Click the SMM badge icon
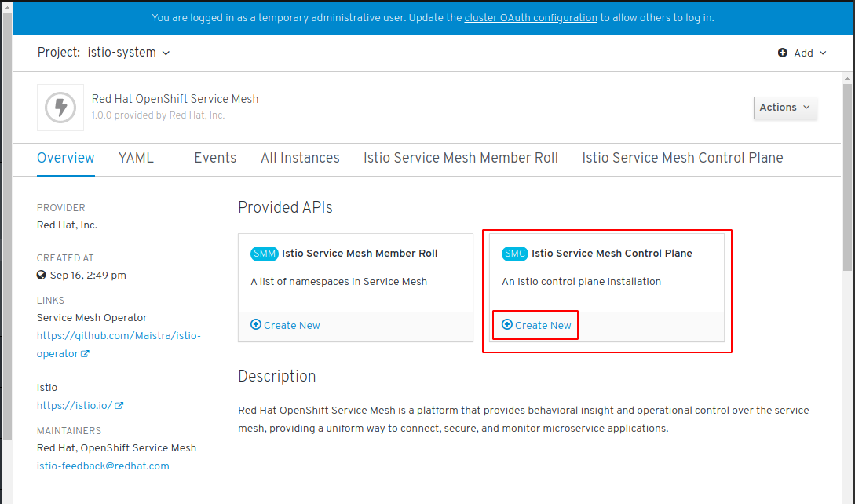 (x=265, y=254)
